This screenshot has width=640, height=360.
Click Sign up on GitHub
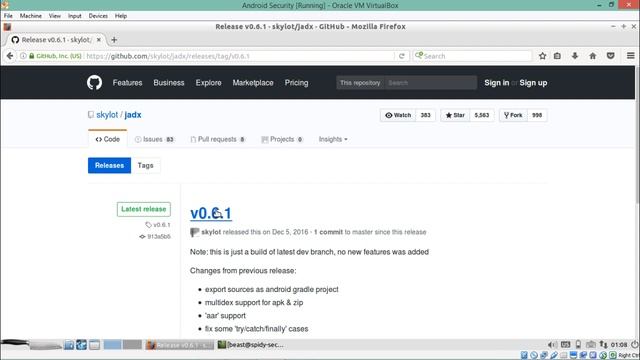533,82
